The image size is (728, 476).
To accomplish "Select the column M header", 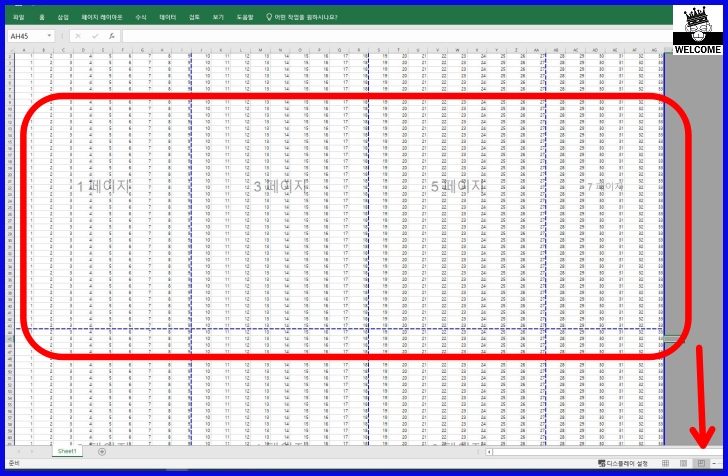I will tap(260, 50).
